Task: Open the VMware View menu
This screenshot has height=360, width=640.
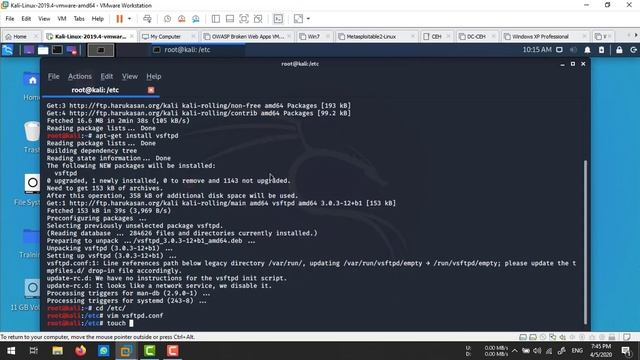Action: click(x=44, y=19)
